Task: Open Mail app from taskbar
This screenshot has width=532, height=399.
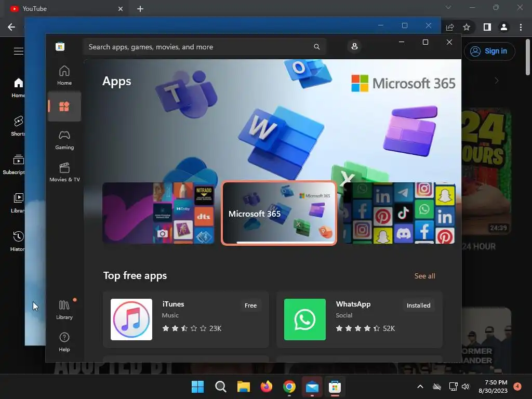Action: (x=312, y=387)
